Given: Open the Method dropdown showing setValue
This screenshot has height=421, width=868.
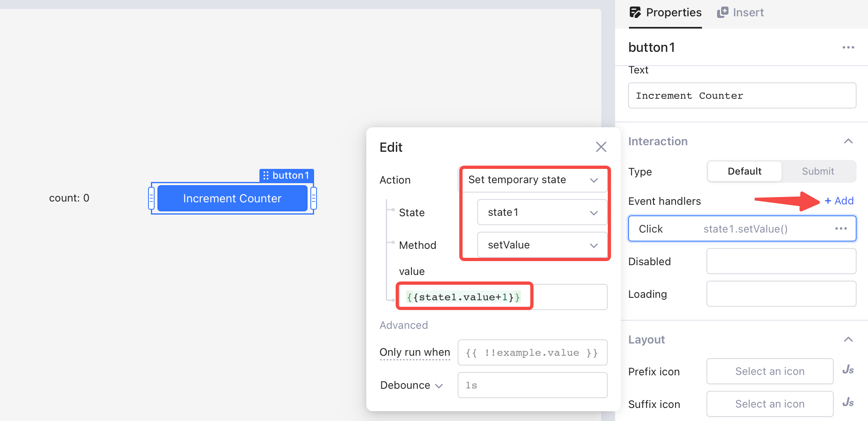Looking at the screenshot, I should click(x=542, y=245).
